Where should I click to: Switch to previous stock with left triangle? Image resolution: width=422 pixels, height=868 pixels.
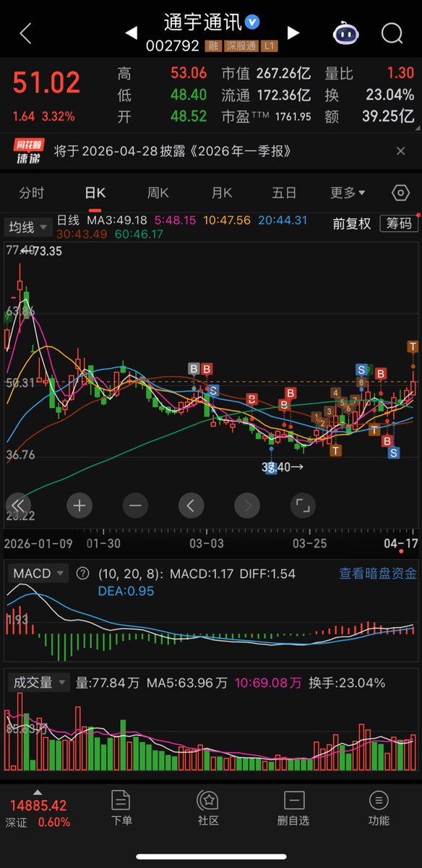(x=132, y=33)
